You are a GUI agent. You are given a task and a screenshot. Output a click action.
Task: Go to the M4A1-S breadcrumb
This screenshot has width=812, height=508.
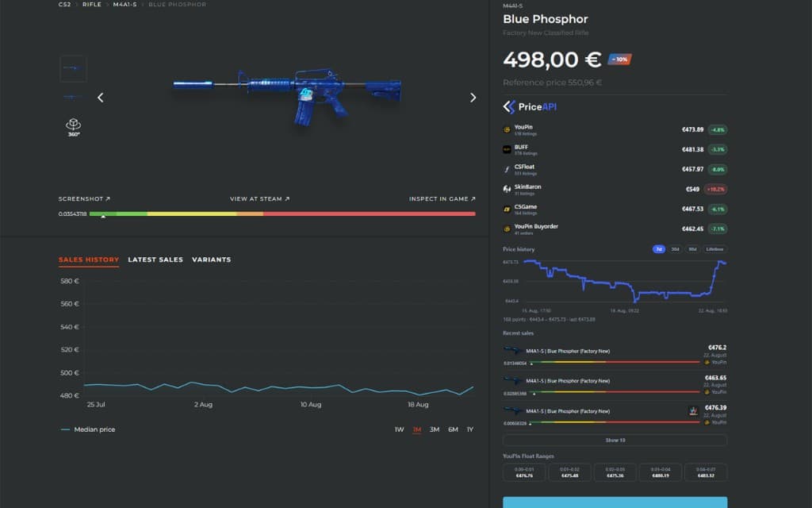[124, 4]
